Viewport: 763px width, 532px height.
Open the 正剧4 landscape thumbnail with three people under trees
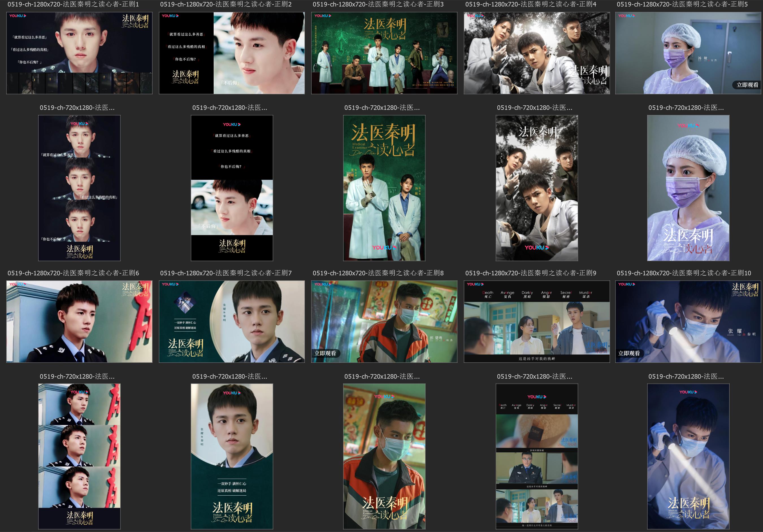pyautogui.click(x=537, y=53)
